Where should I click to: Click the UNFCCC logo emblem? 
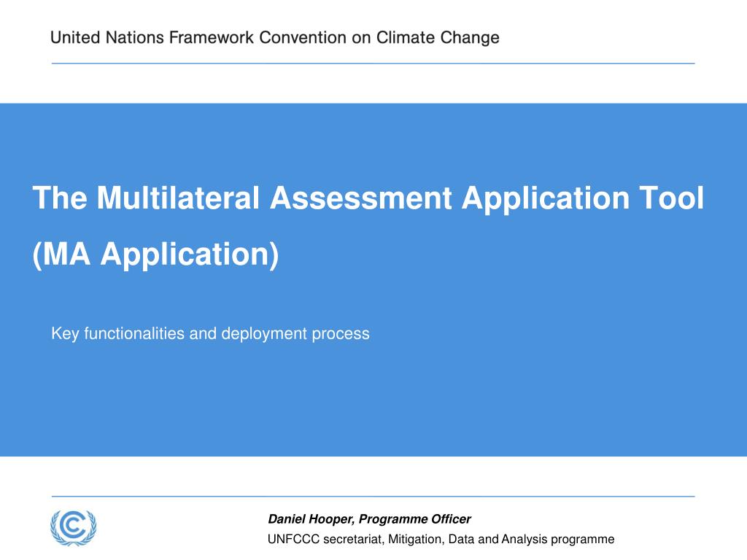coord(74,528)
